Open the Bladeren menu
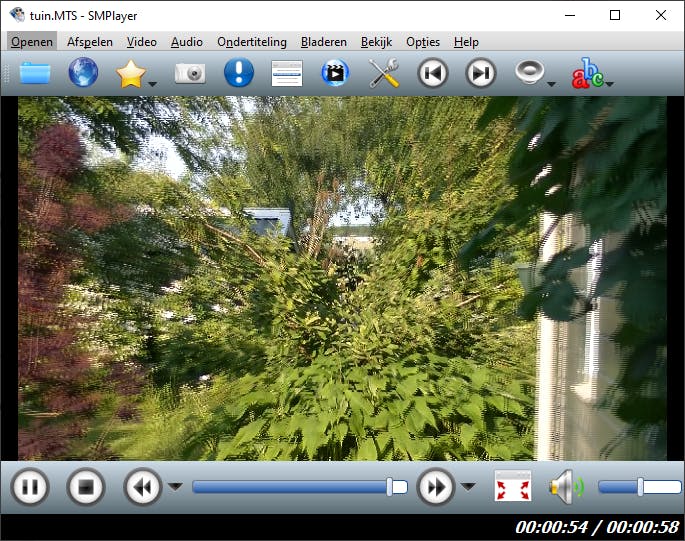This screenshot has height=541, width=685. [324, 42]
